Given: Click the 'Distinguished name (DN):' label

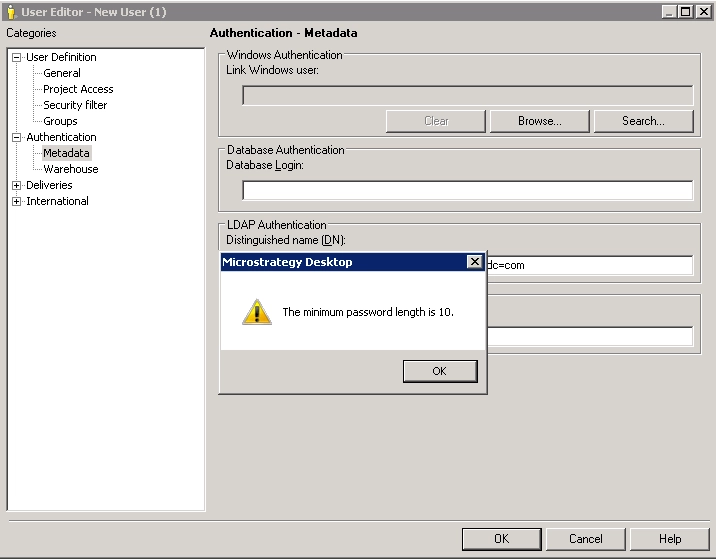Looking at the screenshot, I should point(286,240).
